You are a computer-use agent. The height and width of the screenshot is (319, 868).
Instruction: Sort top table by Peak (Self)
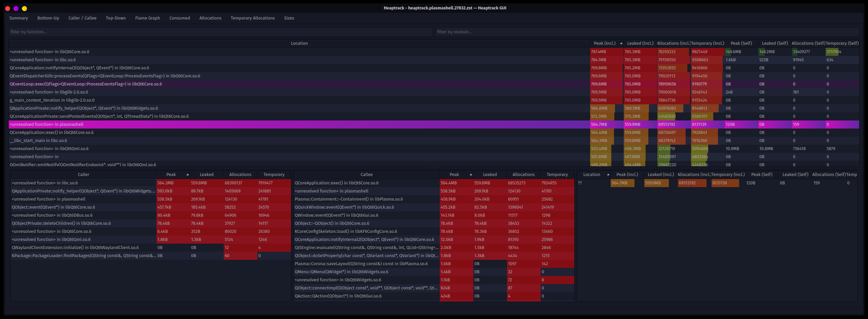[x=741, y=43]
